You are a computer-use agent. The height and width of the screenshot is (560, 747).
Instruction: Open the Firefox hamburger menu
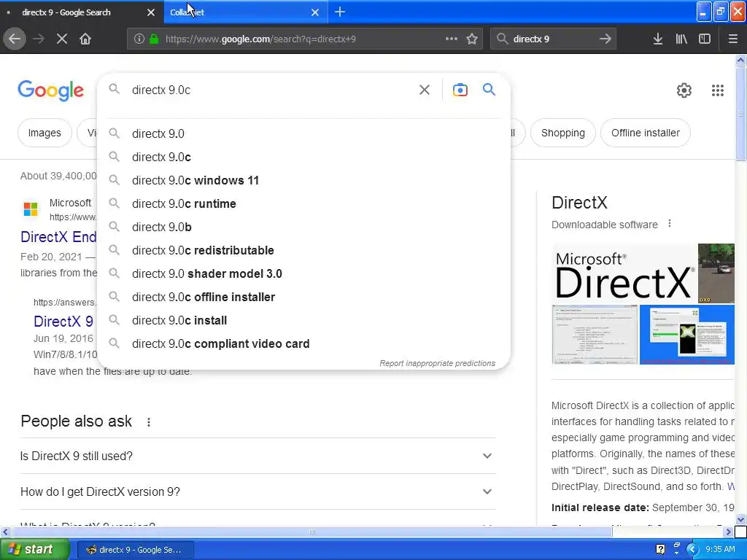(732, 39)
